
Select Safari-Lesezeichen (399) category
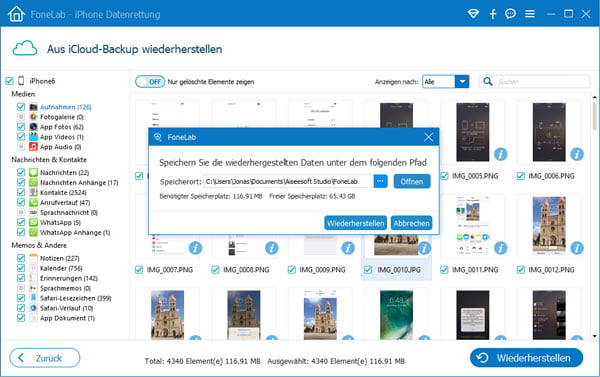click(75, 298)
